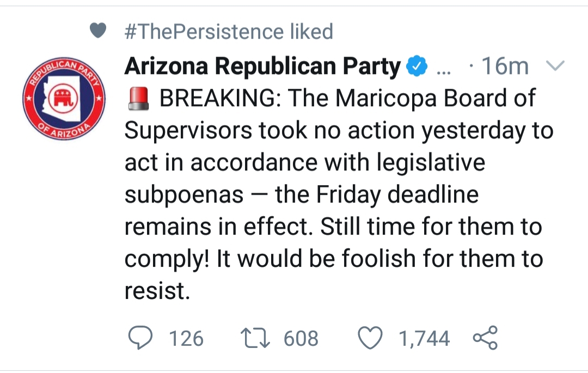Click the last line "resist."
Image resolution: width=588 pixels, height=373 pixels.
point(157,291)
